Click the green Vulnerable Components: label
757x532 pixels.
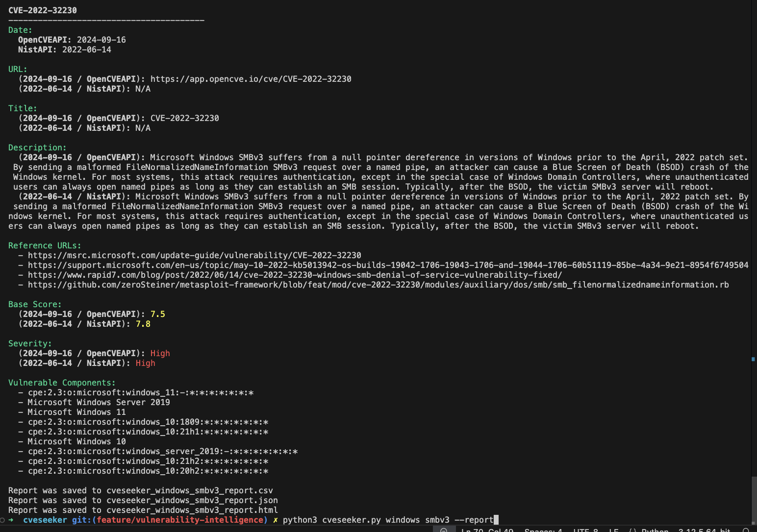pos(62,383)
